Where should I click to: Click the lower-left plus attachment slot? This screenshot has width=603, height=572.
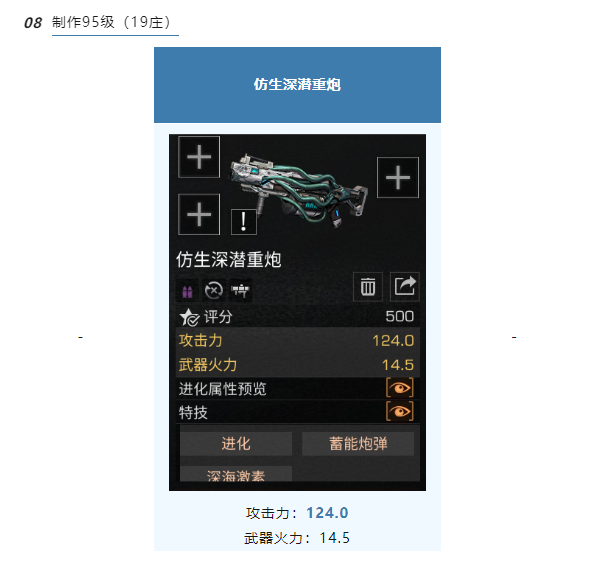199,214
